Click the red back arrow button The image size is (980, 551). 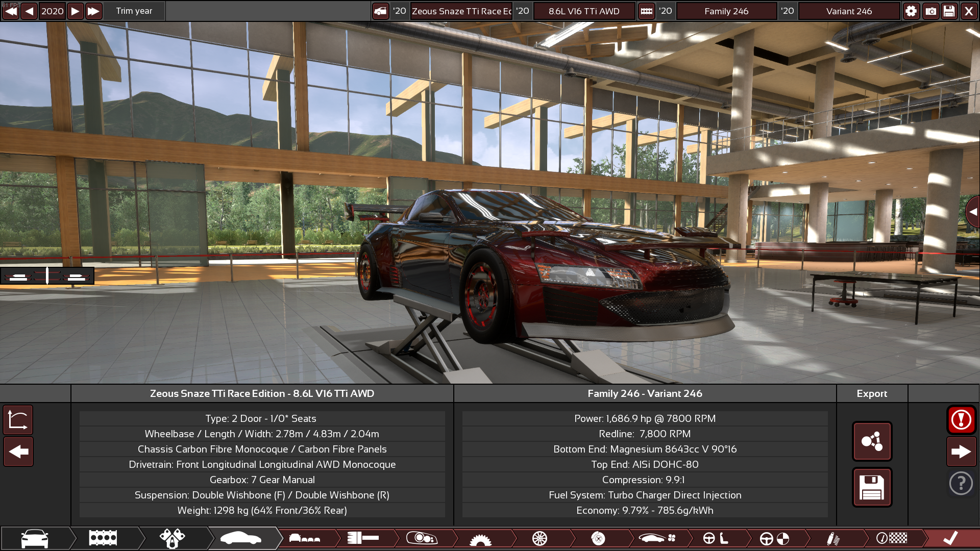(x=18, y=452)
